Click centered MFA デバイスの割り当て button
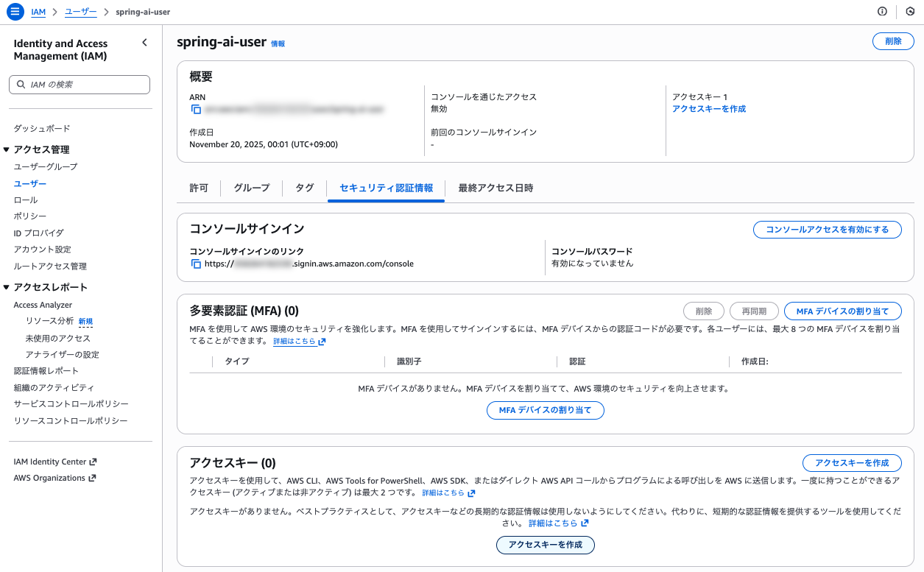The height and width of the screenshot is (572, 924). pos(546,410)
